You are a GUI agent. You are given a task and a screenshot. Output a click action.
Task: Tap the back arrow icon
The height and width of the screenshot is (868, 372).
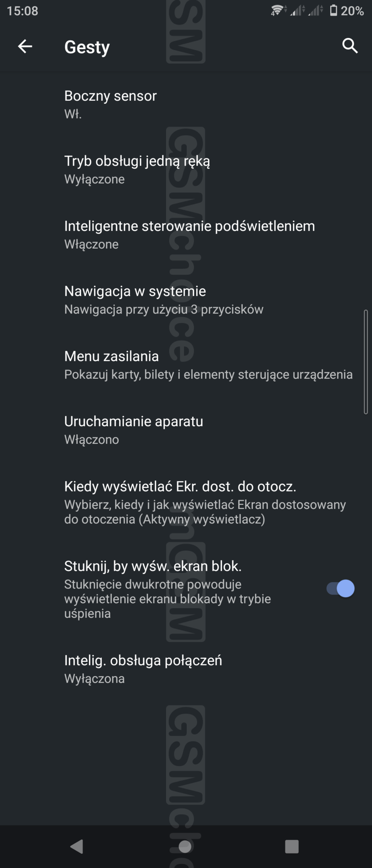tap(25, 46)
